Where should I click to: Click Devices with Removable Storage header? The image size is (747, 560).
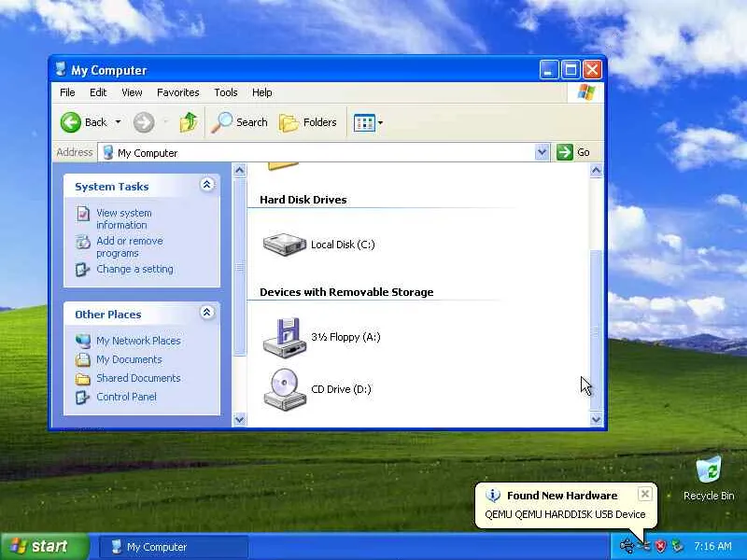click(346, 292)
